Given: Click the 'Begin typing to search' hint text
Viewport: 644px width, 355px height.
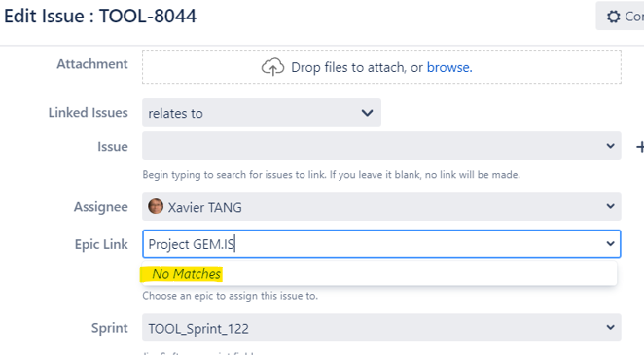Looking at the screenshot, I should pyautogui.click(x=332, y=175).
